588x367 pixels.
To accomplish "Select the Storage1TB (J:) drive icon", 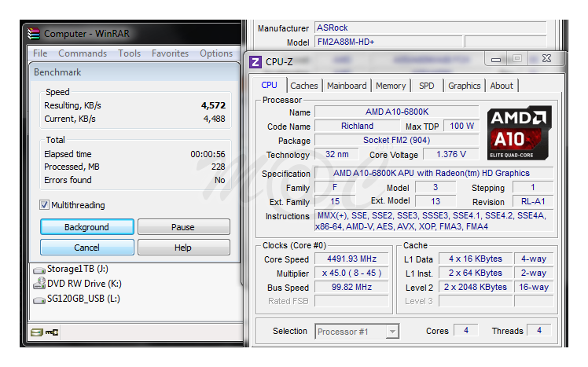I will tap(39, 270).
